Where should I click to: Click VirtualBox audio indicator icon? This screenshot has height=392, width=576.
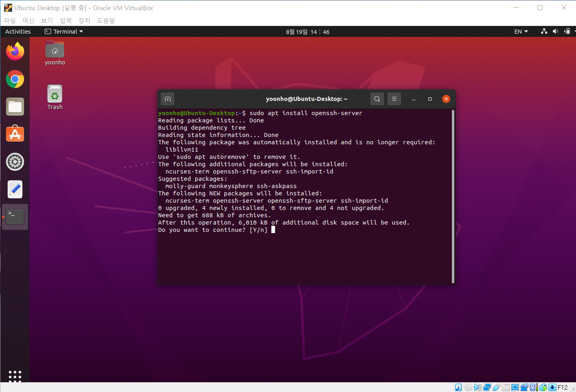pos(478,388)
